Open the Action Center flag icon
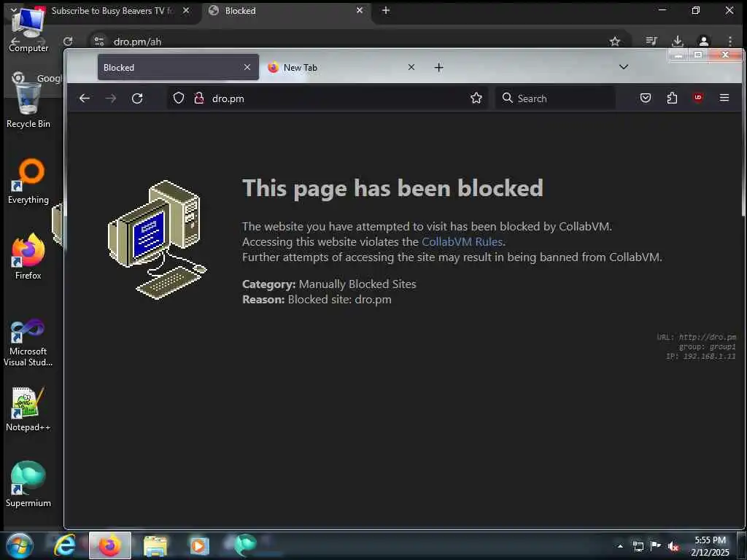The height and width of the screenshot is (560, 747). click(x=656, y=546)
